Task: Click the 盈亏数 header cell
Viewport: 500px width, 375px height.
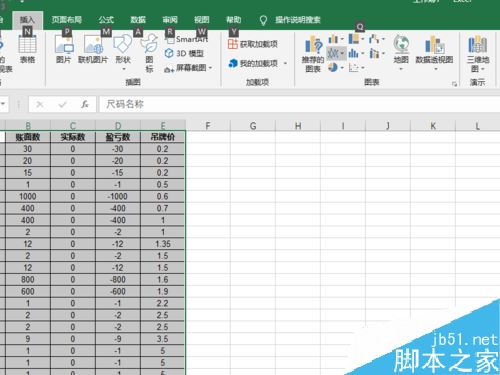Action: (x=118, y=137)
